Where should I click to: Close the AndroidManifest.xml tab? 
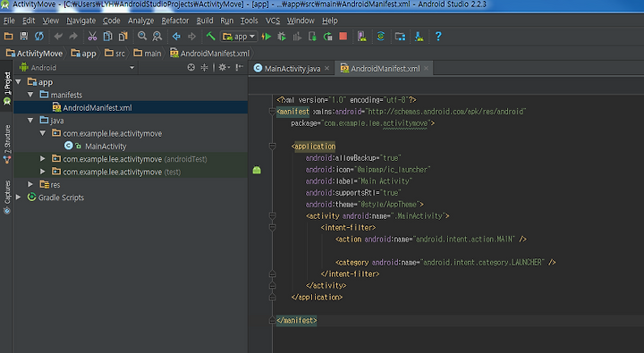pos(427,69)
